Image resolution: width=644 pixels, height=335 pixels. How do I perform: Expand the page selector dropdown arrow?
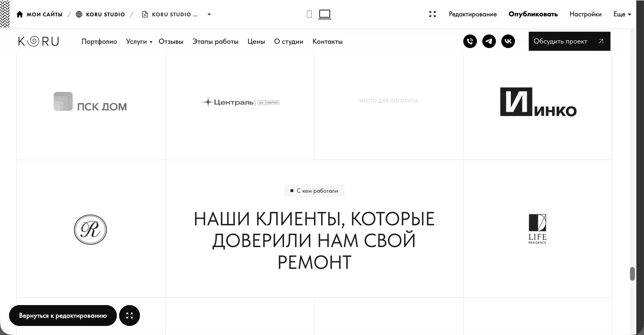209,15
